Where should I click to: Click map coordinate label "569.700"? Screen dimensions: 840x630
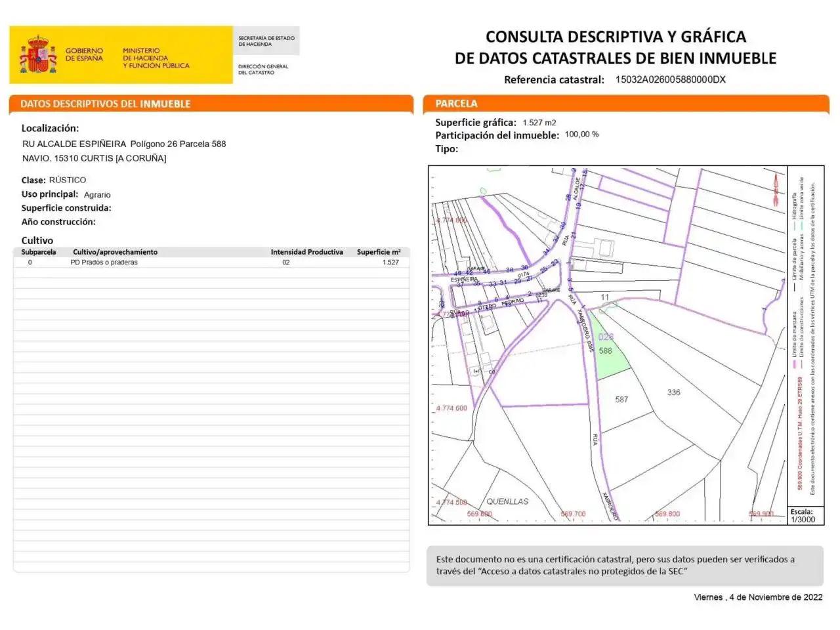(x=573, y=514)
